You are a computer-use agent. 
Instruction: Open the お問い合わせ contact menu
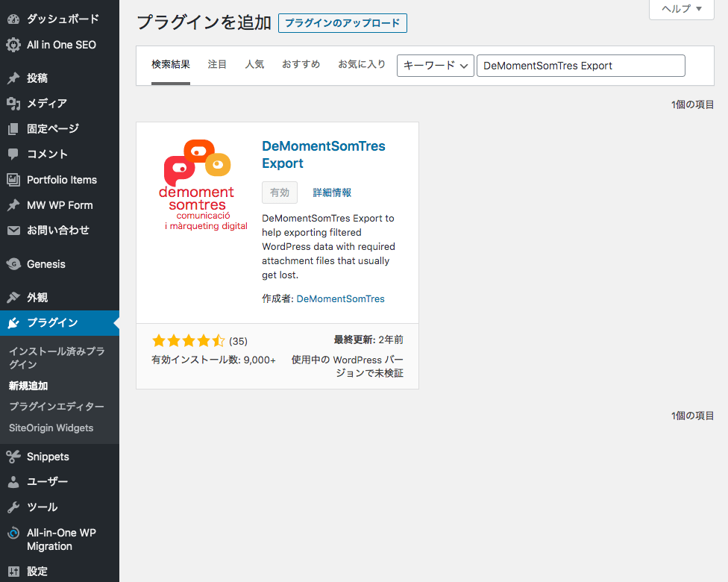click(x=60, y=231)
